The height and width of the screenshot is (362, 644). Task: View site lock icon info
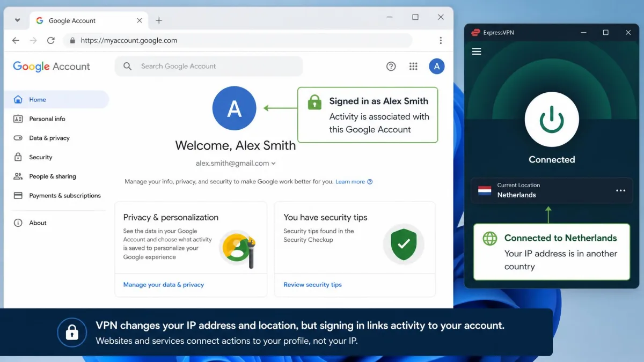[x=72, y=40]
